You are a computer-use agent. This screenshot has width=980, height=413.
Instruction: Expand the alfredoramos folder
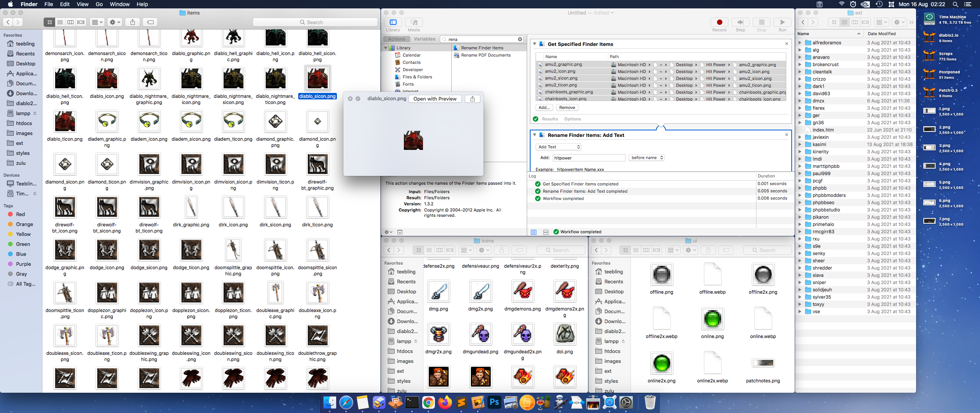pos(800,43)
